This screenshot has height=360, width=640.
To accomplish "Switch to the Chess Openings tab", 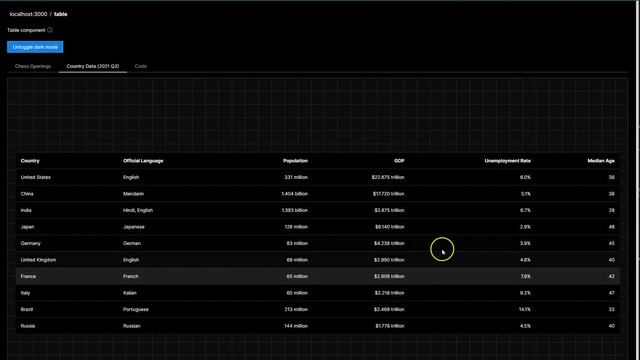I will click(33, 66).
